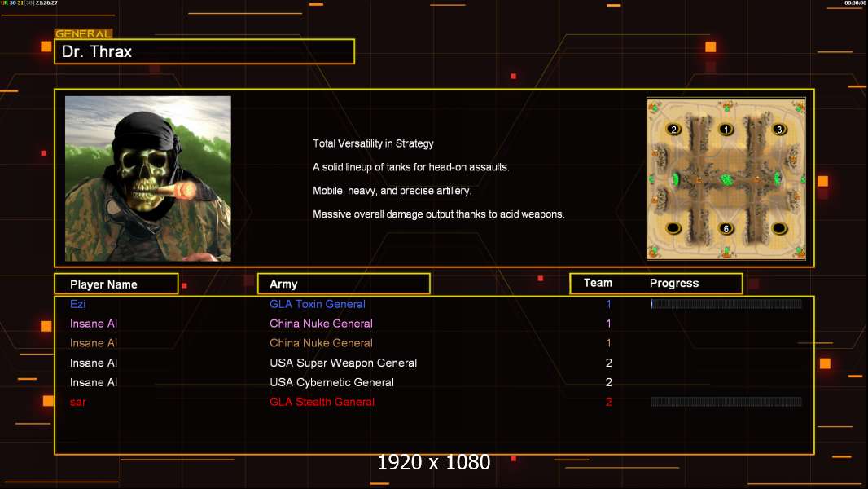Click team number 2 in sar's row
Image resolution: width=868 pixels, height=489 pixels.
(608, 402)
